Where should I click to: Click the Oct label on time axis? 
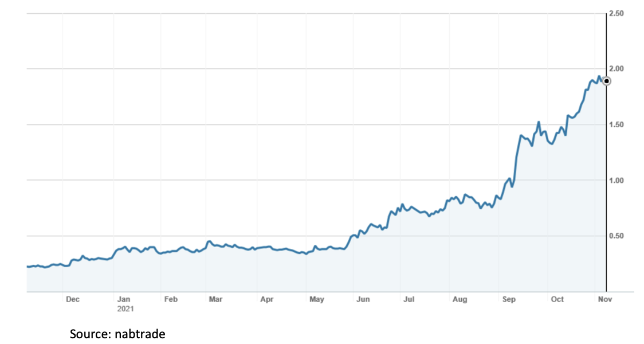coord(557,299)
